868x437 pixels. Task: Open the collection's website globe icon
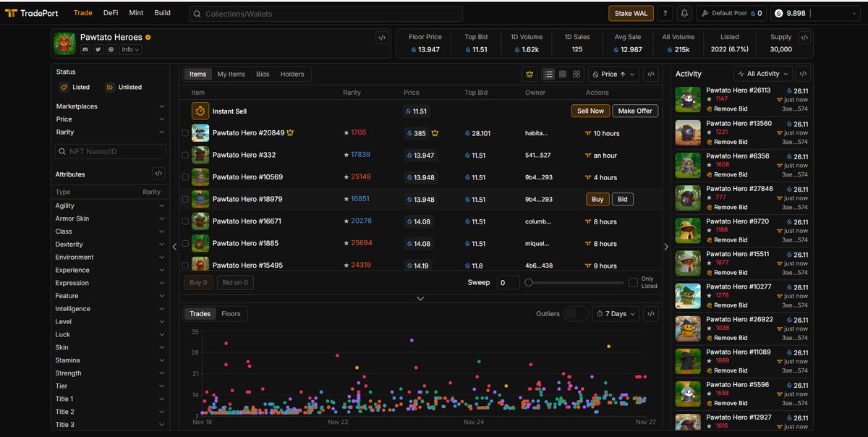tap(111, 49)
